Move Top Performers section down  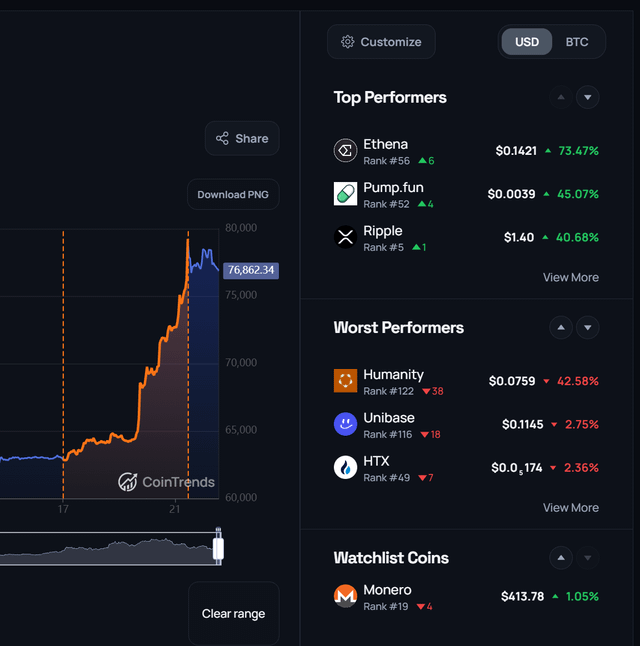[588, 97]
